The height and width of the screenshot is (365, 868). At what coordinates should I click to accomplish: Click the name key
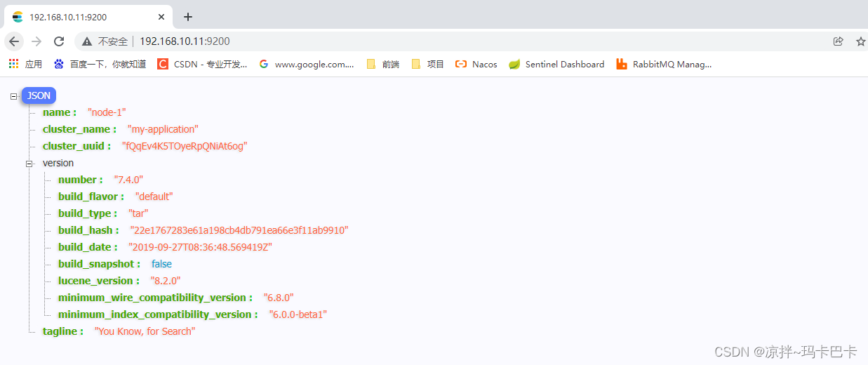60,112
